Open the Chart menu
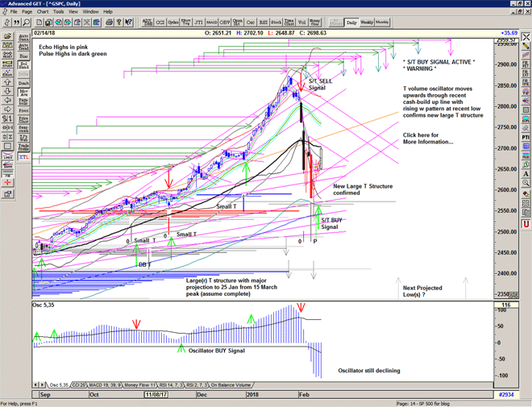532x407 pixels. (43, 12)
